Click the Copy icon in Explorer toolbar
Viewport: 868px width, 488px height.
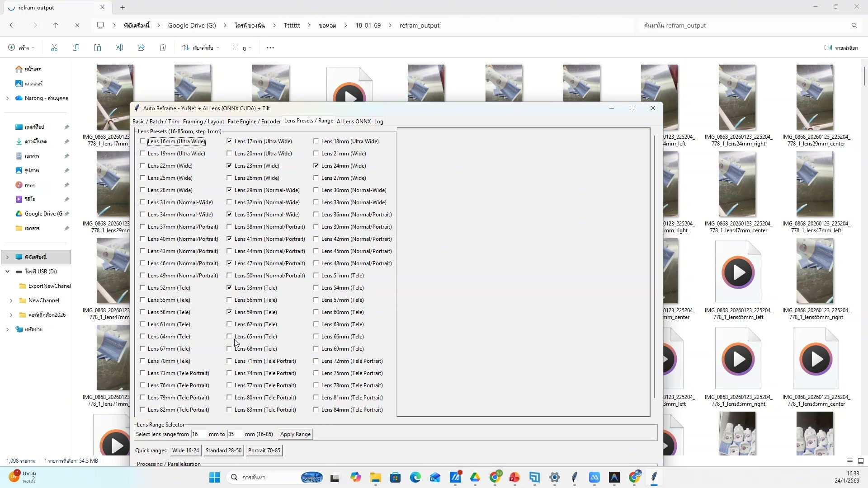pos(76,47)
